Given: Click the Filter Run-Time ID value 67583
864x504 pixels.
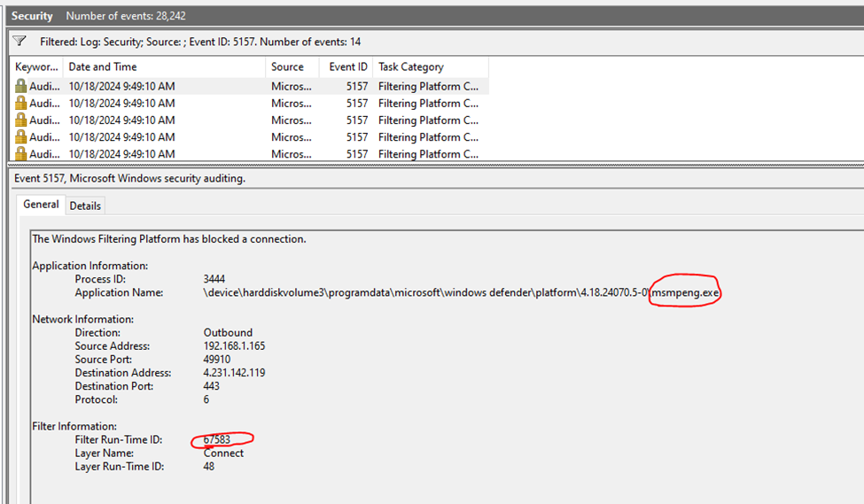Looking at the screenshot, I should click(x=216, y=439).
